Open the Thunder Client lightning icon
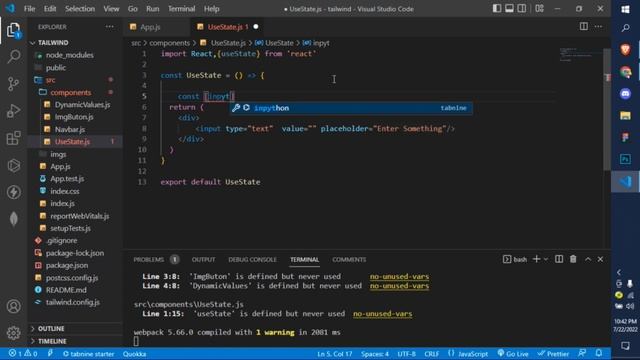The height and width of the screenshot is (360, 640). tap(13, 192)
